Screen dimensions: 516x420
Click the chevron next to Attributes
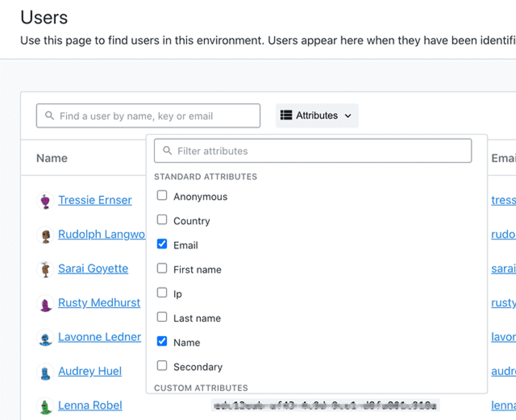click(348, 116)
